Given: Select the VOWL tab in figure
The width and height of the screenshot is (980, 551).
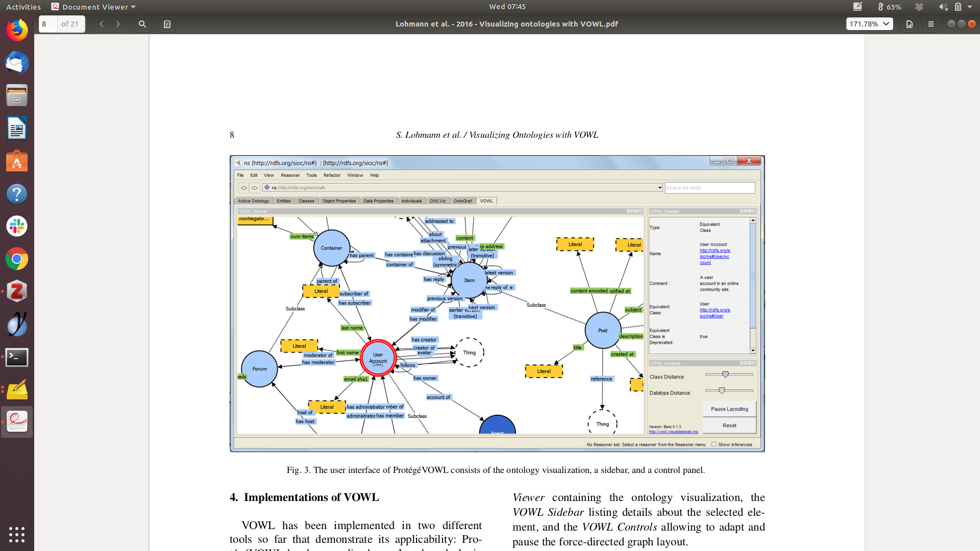Looking at the screenshot, I should click(x=486, y=201).
